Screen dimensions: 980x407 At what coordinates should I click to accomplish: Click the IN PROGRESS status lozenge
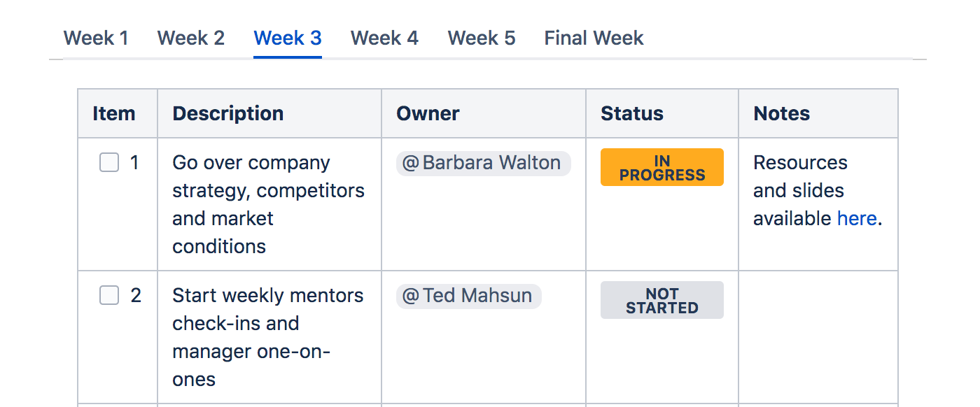click(x=661, y=167)
